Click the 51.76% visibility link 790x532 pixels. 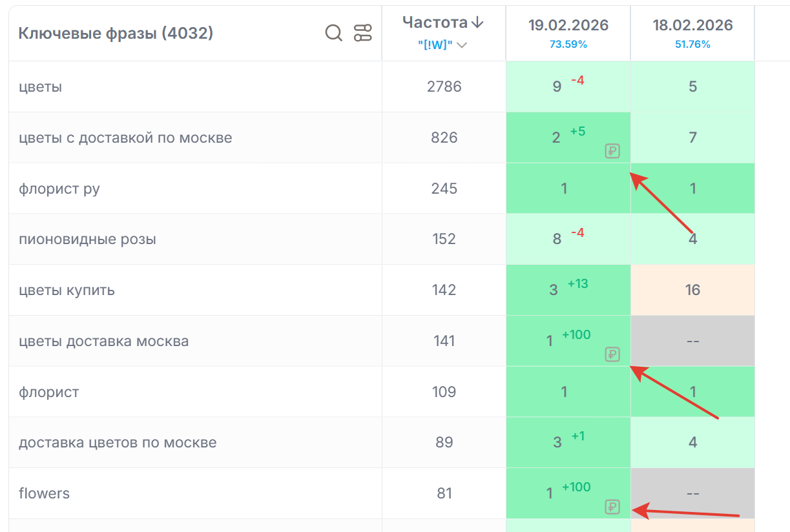click(x=692, y=45)
